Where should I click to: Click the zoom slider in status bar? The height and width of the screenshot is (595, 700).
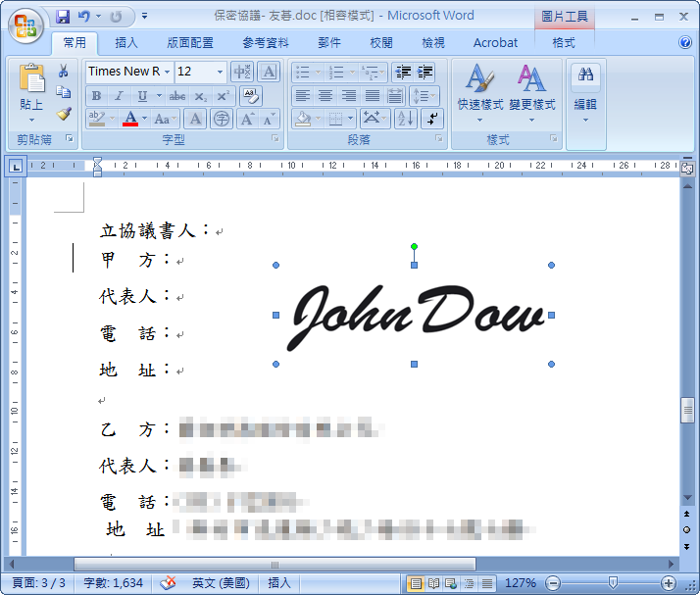613,583
